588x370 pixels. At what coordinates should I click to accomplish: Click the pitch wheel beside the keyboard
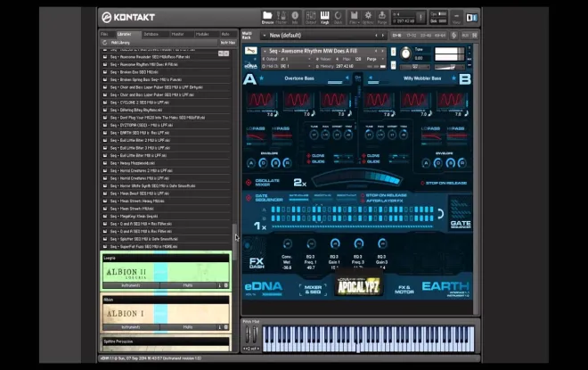pos(248,334)
